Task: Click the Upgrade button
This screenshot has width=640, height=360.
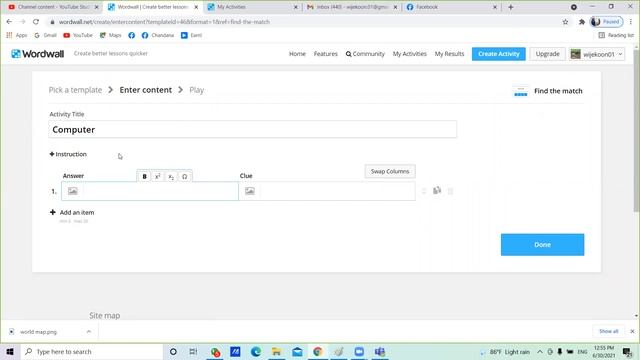Action: pos(547,54)
